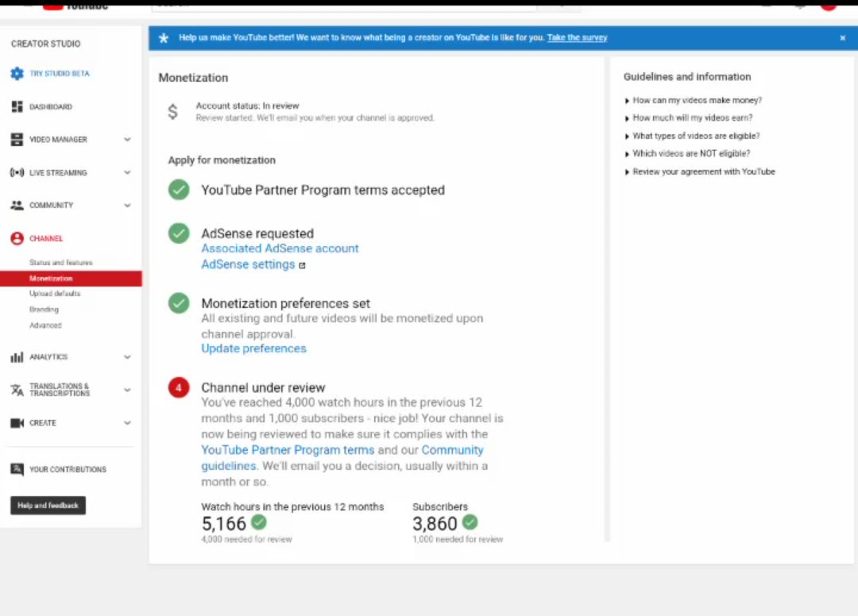Image resolution: width=858 pixels, height=616 pixels.
Task: Click the green check next to 5,166 watch hours
Action: point(259,522)
